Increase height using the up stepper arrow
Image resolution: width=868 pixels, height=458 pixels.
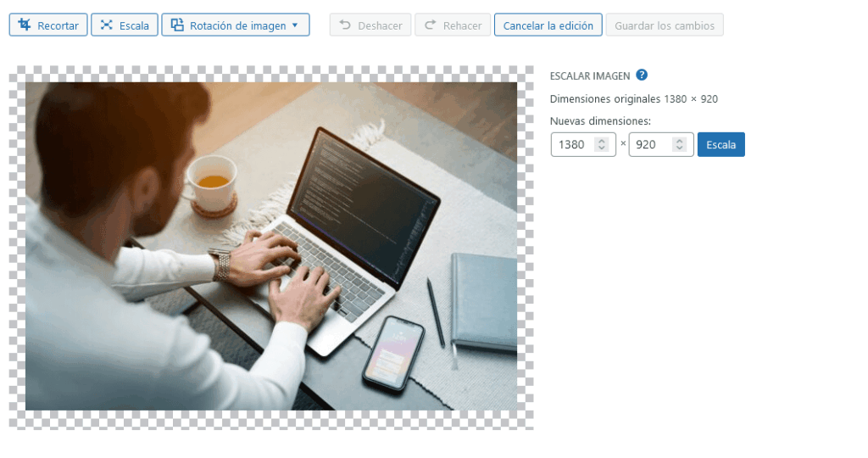click(x=679, y=141)
